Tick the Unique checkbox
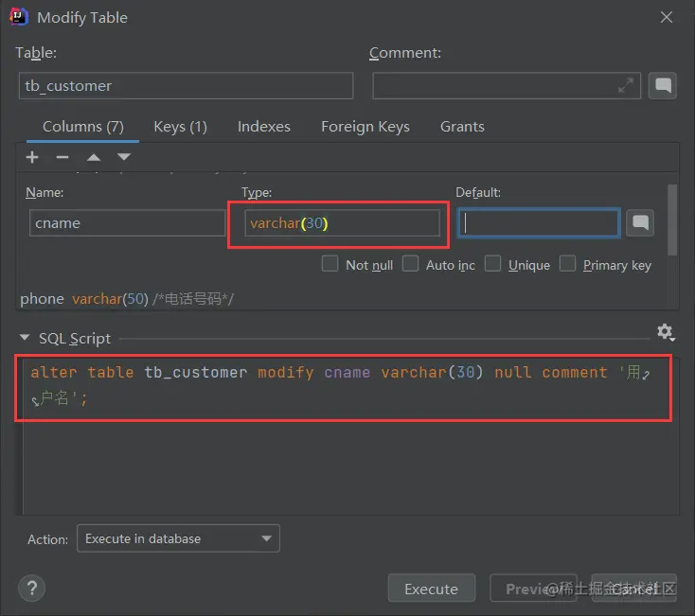 [492, 263]
